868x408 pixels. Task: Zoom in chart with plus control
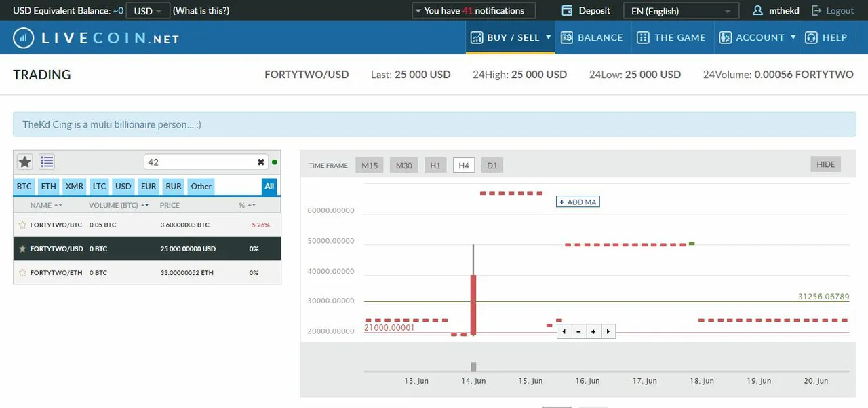tap(593, 331)
